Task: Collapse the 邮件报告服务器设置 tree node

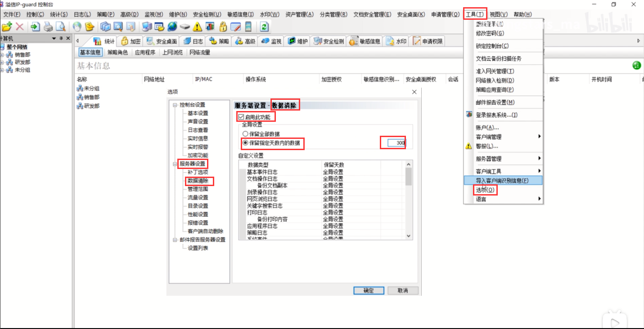Action: point(175,240)
